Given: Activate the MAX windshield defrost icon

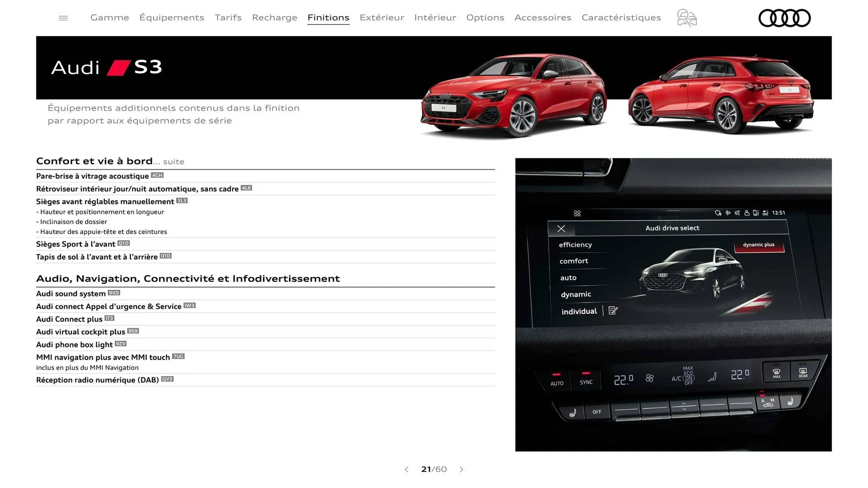Looking at the screenshot, I should pos(776,371).
